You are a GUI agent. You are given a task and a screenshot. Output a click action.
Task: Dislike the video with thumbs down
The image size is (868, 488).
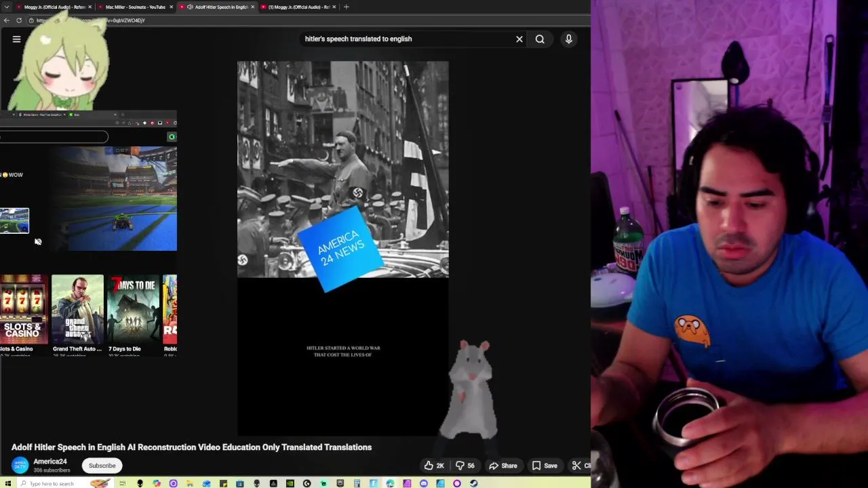click(465, 466)
